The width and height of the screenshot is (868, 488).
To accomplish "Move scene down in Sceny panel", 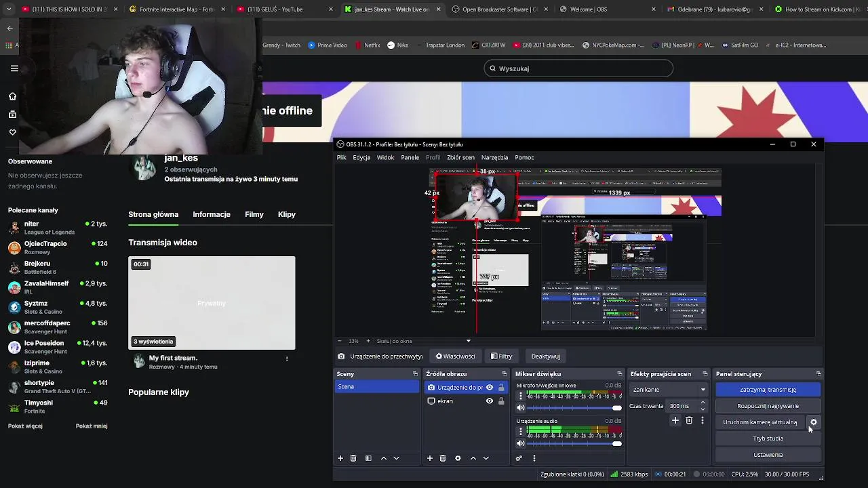I will [x=397, y=458].
